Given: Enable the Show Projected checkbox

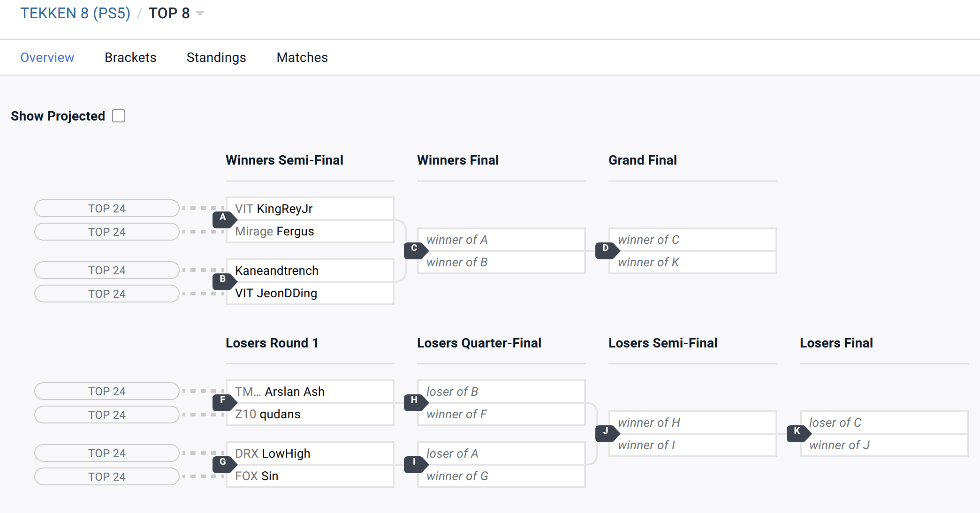Looking at the screenshot, I should pyautogui.click(x=119, y=116).
